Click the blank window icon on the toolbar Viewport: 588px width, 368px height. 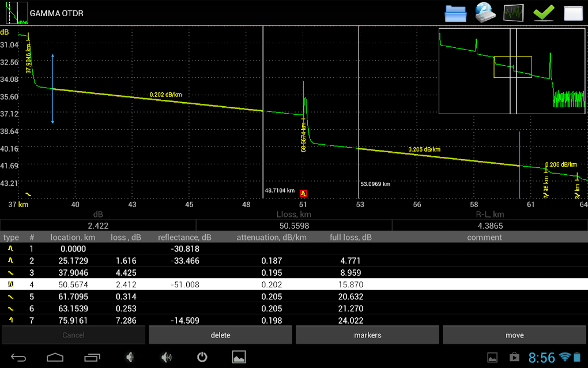pyautogui.click(x=572, y=13)
